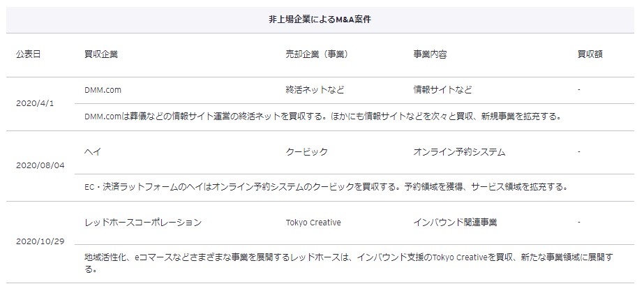Select the レッドホースコーポレーション acquirer cell
This screenshot has height=300, width=644.
[142, 223]
